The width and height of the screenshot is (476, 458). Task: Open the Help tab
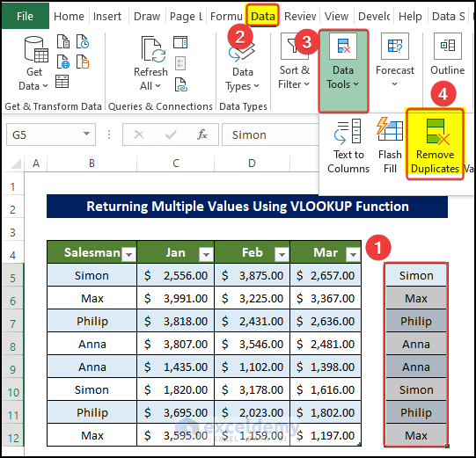click(410, 16)
